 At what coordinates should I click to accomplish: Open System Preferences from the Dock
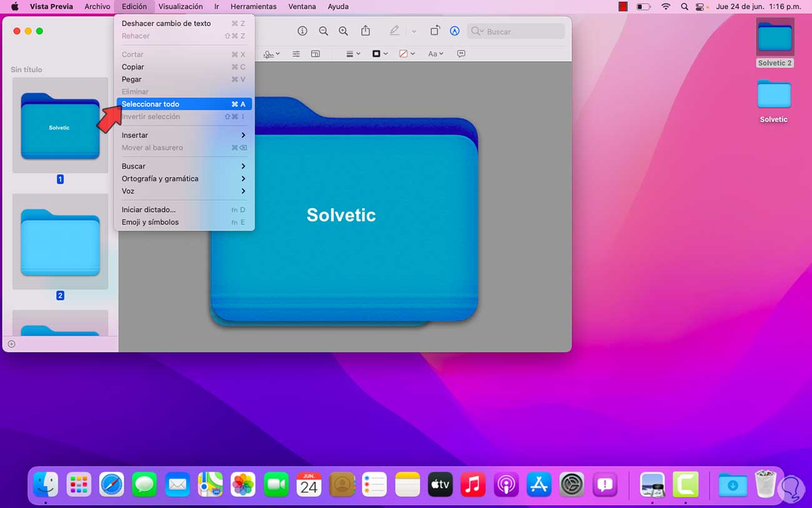point(572,484)
